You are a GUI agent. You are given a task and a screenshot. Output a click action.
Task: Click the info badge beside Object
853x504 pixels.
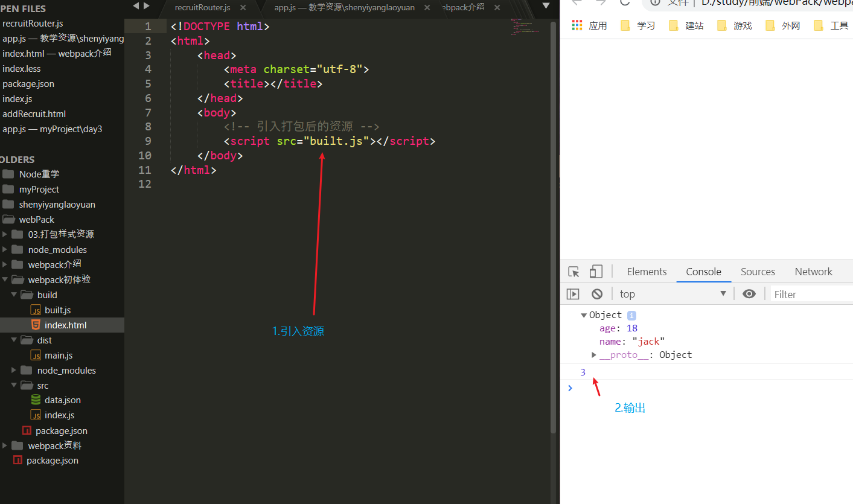tap(631, 315)
